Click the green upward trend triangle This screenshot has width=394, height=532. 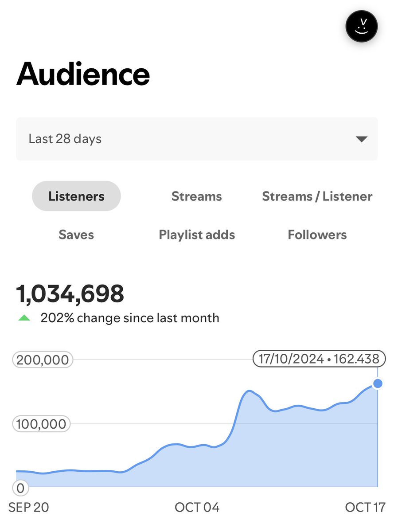(24, 318)
